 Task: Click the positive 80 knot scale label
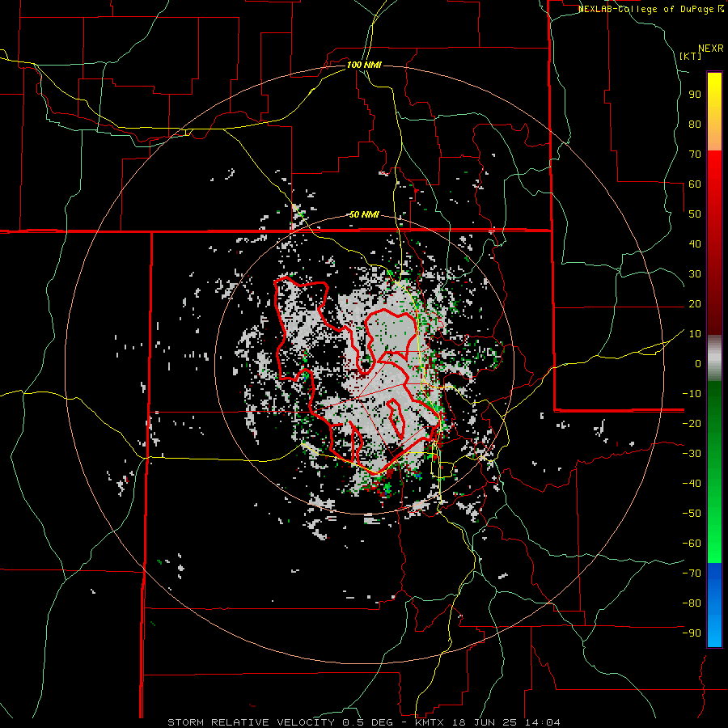pyautogui.click(x=695, y=124)
